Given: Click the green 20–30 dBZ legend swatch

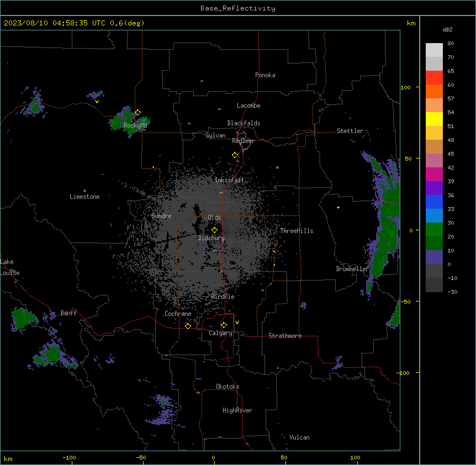Looking at the screenshot, I should click(x=434, y=230).
